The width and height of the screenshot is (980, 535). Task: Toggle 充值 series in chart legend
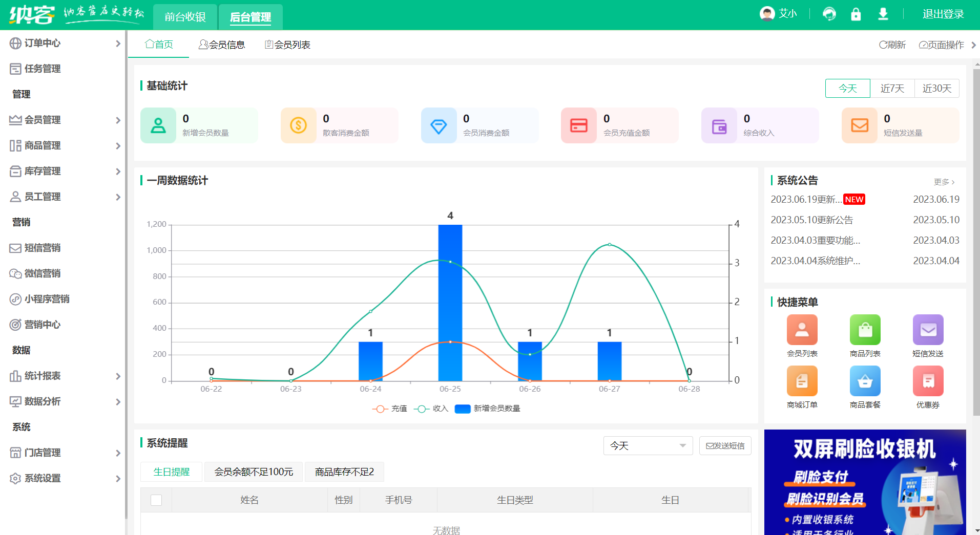[x=390, y=409]
